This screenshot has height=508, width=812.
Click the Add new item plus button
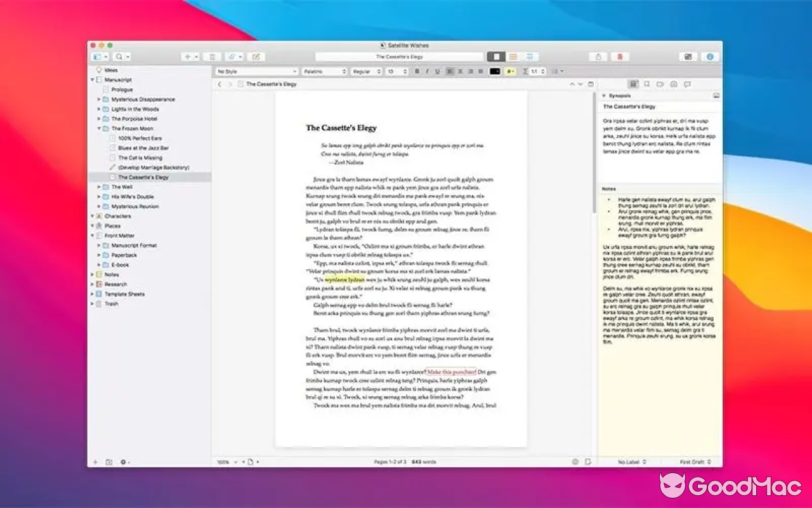point(188,57)
